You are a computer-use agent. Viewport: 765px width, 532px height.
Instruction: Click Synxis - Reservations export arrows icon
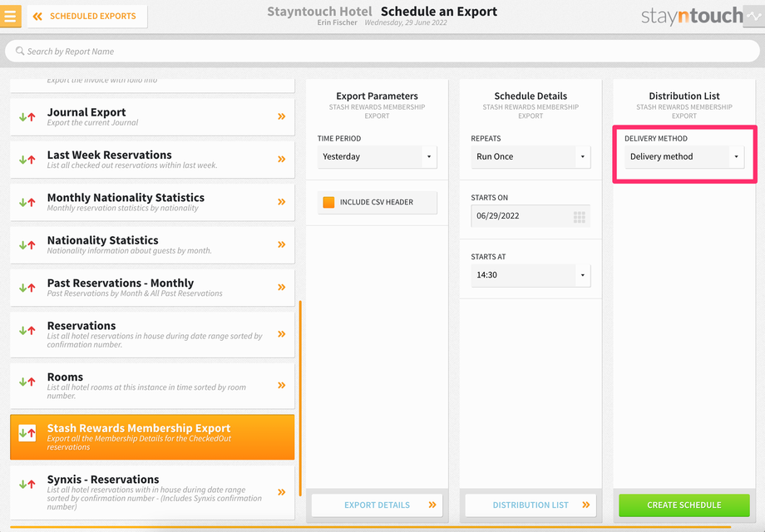(x=27, y=485)
